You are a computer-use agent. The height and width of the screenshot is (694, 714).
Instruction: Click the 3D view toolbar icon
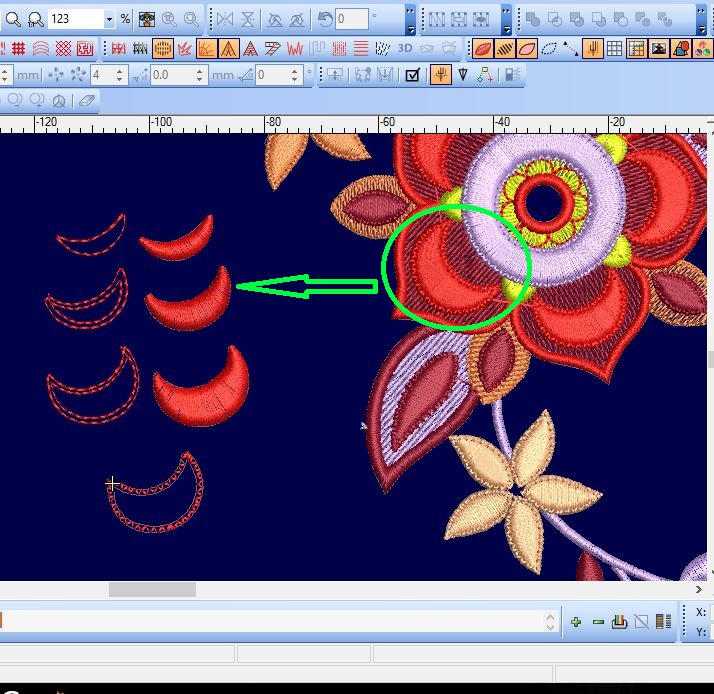click(405, 48)
